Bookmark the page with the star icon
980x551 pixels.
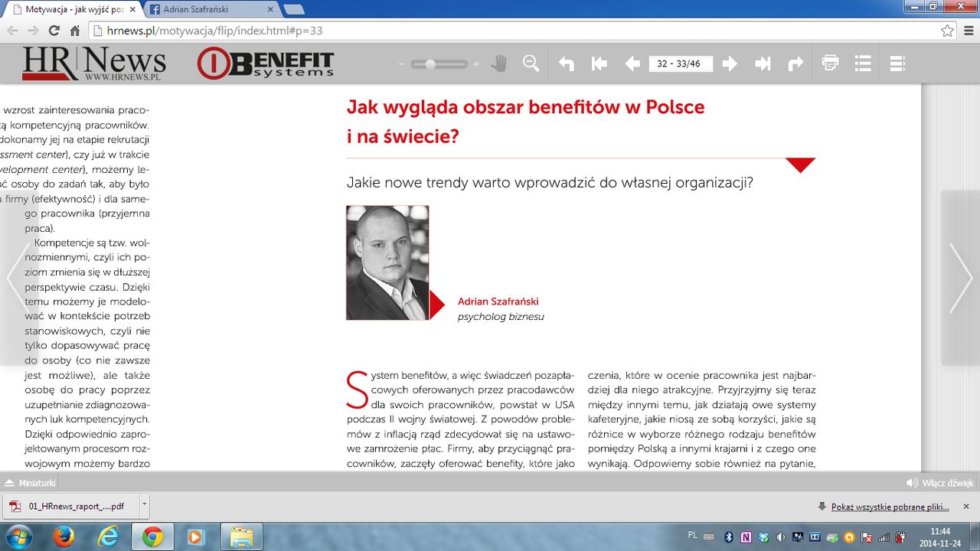tap(947, 31)
